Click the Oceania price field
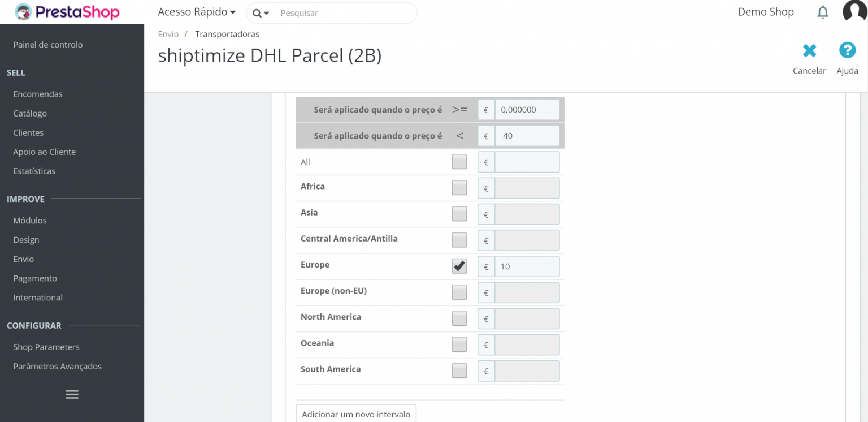 click(x=527, y=345)
